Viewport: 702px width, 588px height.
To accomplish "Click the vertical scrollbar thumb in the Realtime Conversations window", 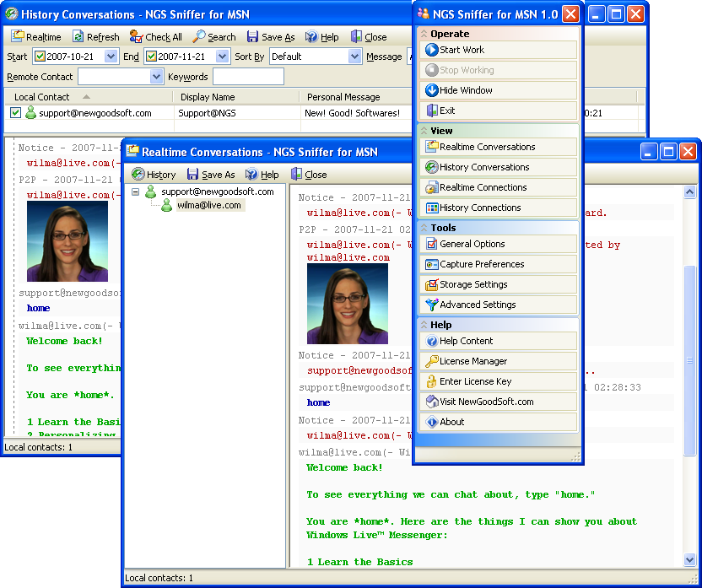I will [x=689, y=360].
